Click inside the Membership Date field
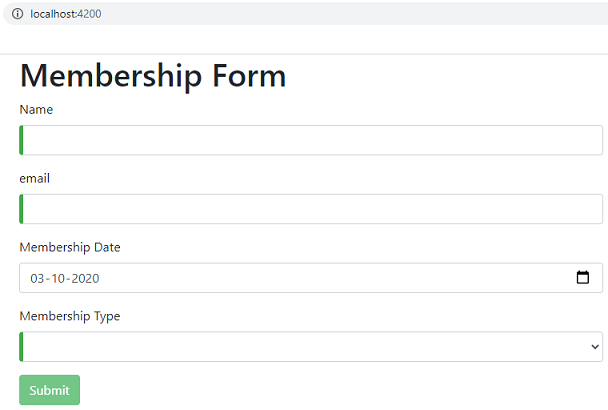Image resolution: width=608 pixels, height=410 pixels. click(300, 278)
